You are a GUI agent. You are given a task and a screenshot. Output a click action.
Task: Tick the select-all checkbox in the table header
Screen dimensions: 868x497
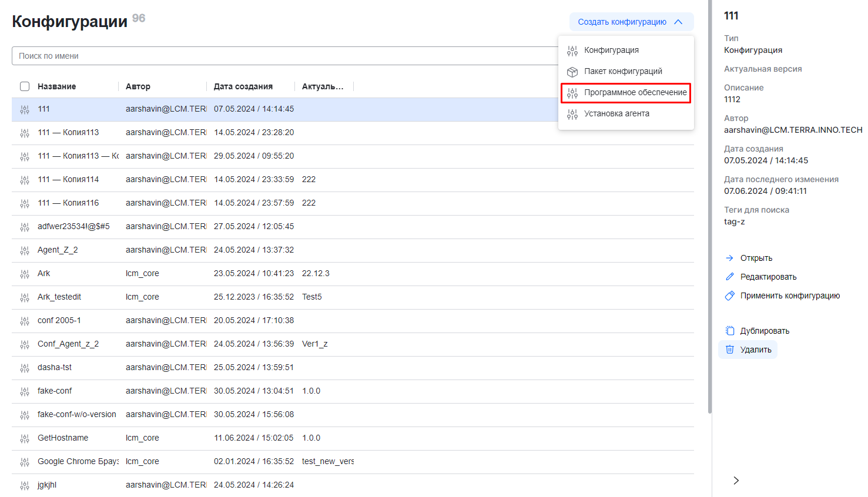click(25, 86)
